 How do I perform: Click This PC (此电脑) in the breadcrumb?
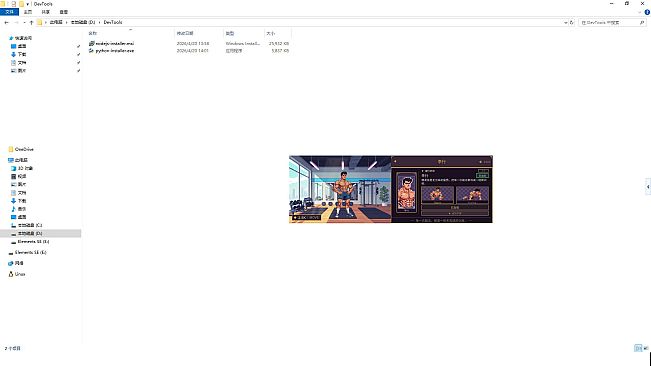[x=56, y=22]
